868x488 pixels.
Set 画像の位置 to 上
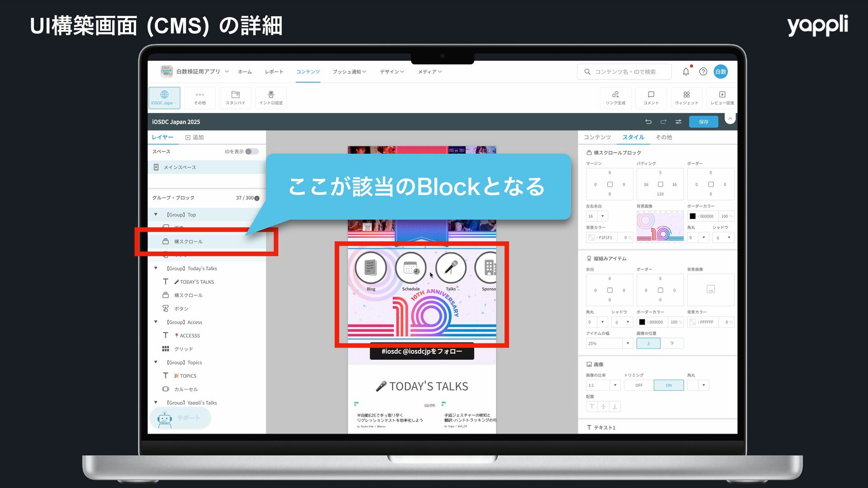coord(648,343)
